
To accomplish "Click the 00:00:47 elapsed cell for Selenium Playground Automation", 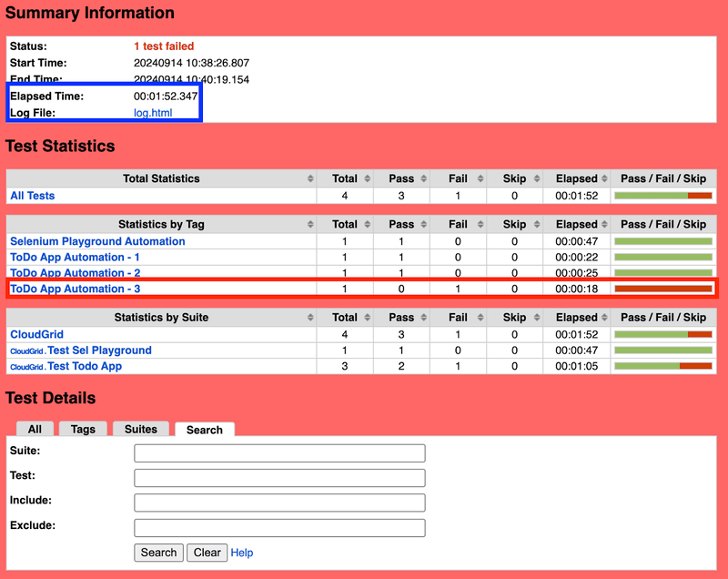I will pyautogui.click(x=577, y=241).
